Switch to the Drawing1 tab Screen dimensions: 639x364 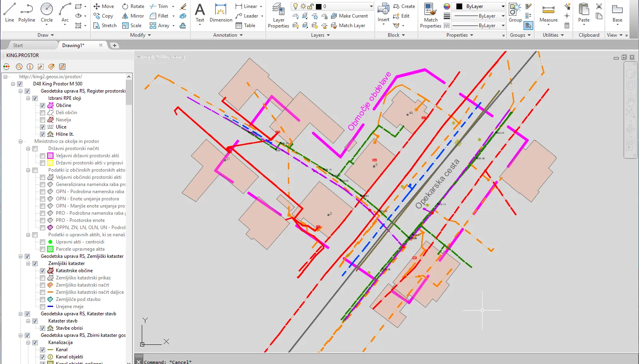[73, 45]
